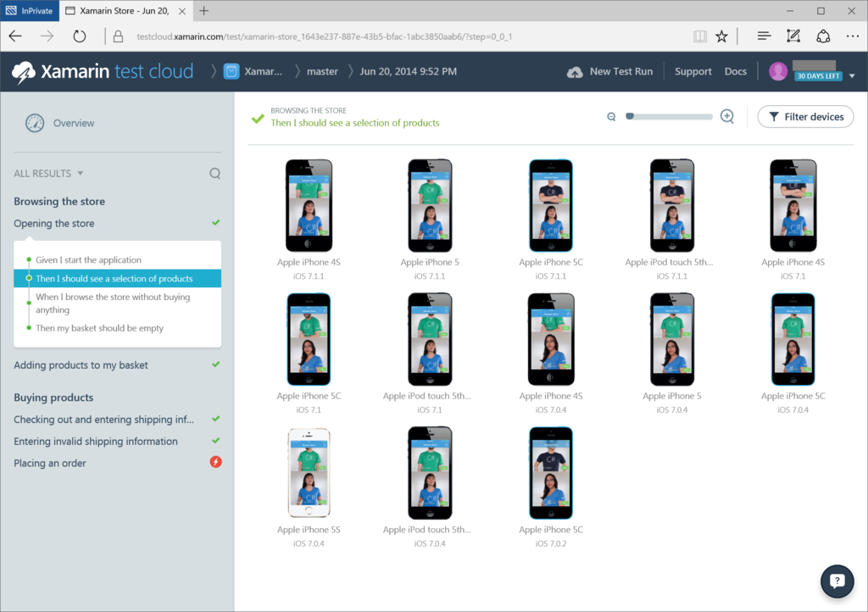Open the help chat bubble icon
Viewport: 868px width, 612px height.
[x=837, y=581]
